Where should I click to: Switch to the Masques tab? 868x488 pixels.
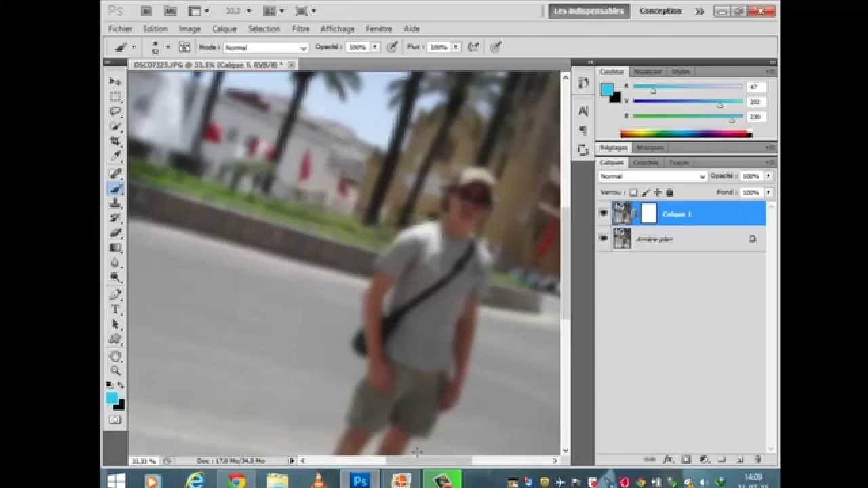pyautogui.click(x=650, y=148)
